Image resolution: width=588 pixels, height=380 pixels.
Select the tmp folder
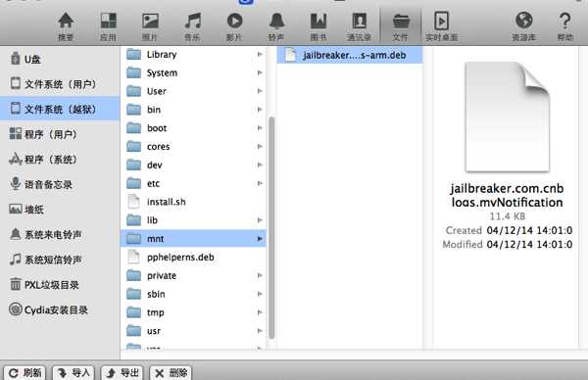coord(193,312)
